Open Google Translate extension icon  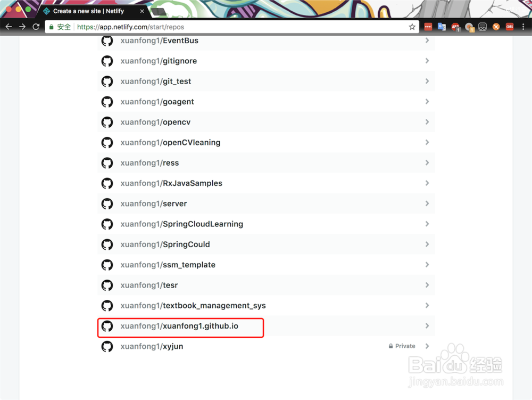click(x=442, y=27)
